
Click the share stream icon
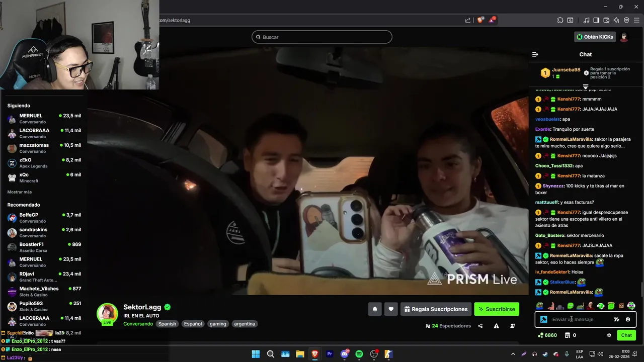pyautogui.click(x=480, y=326)
